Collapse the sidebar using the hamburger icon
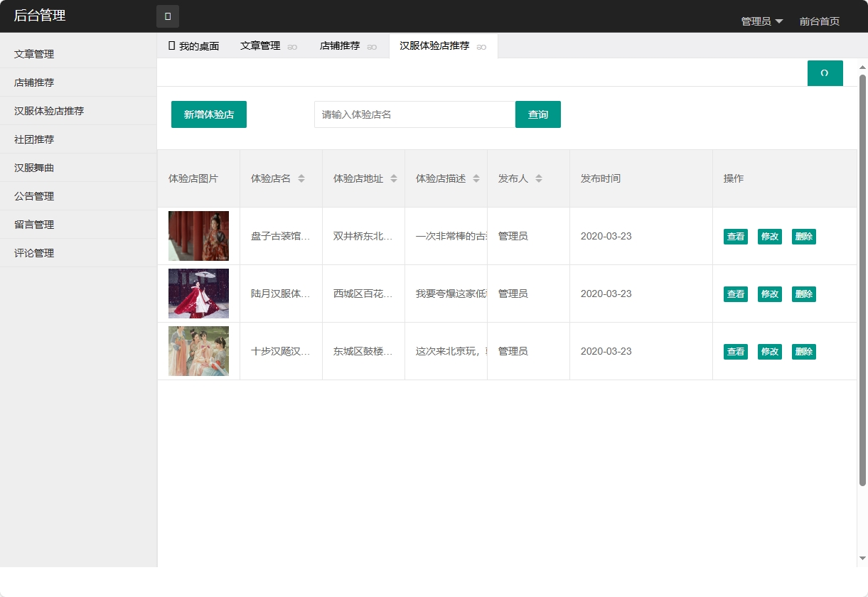The width and height of the screenshot is (868, 597). (167, 16)
